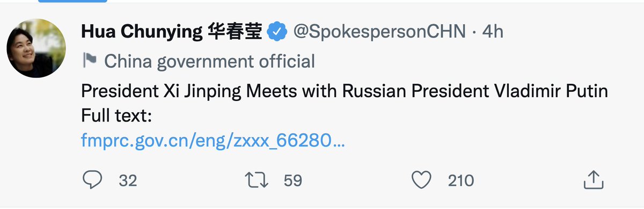This screenshot has height=209, width=644.
Task: Click the reply count 32
Action: 128,181
